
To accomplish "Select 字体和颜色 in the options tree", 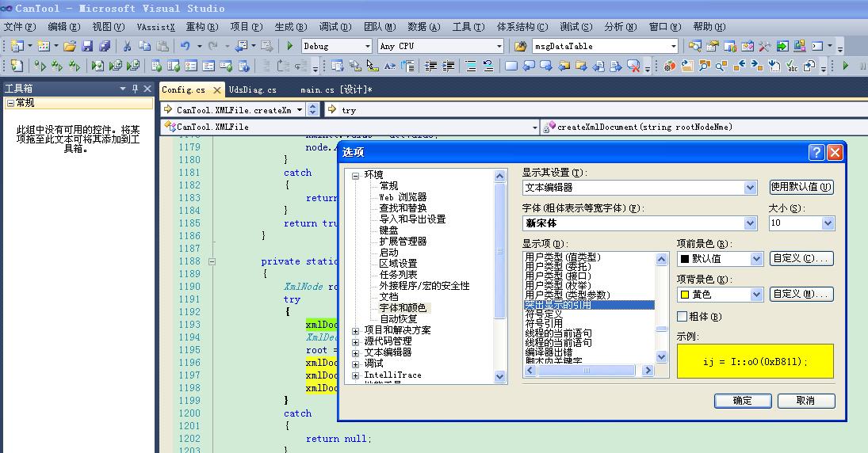I will 403,308.
